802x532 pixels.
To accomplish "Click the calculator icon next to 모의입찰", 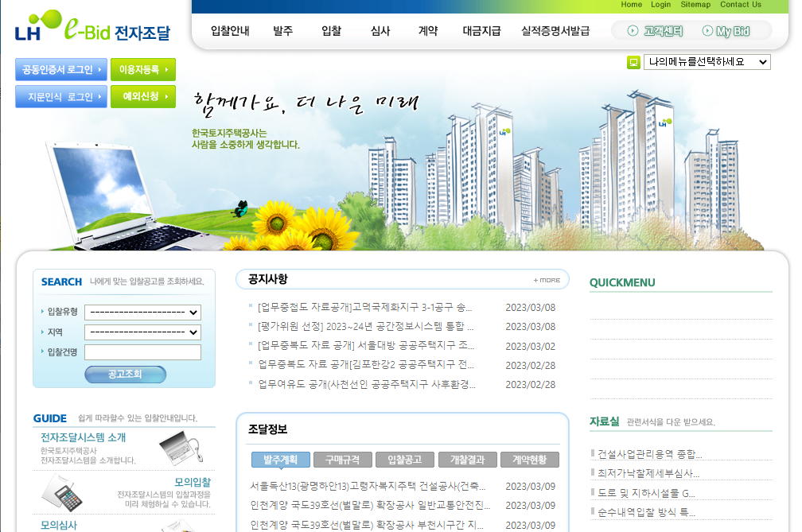I will [62, 493].
